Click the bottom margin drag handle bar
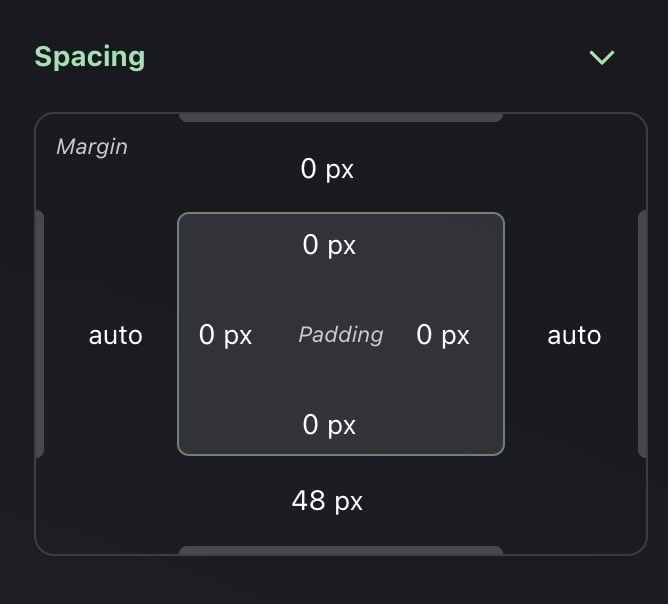 pyautogui.click(x=340, y=550)
